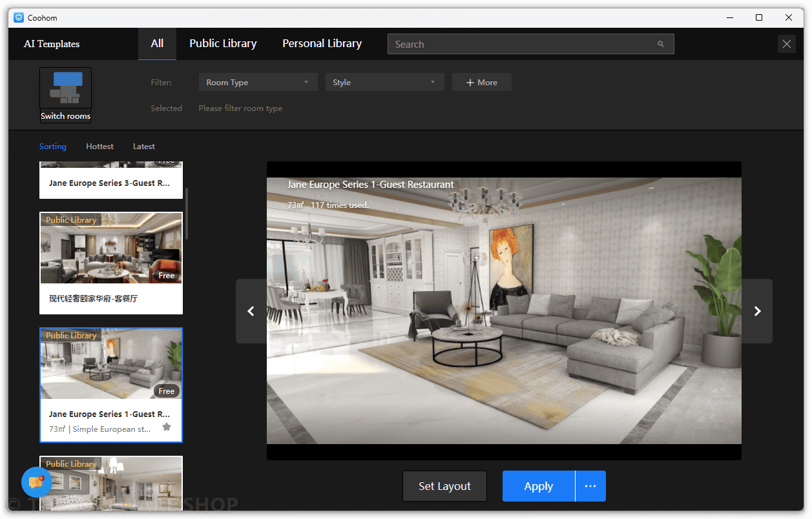Switch to the Public Library tab
Screen dimensions: 812x519
click(x=223, y=44)
